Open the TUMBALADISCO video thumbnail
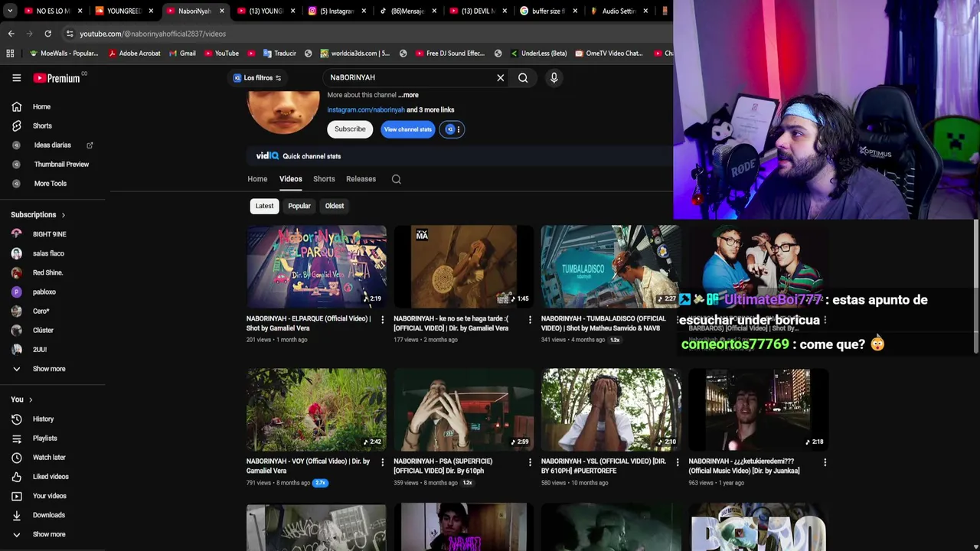The width and height of the screenshot is (980, 551). 610,266
